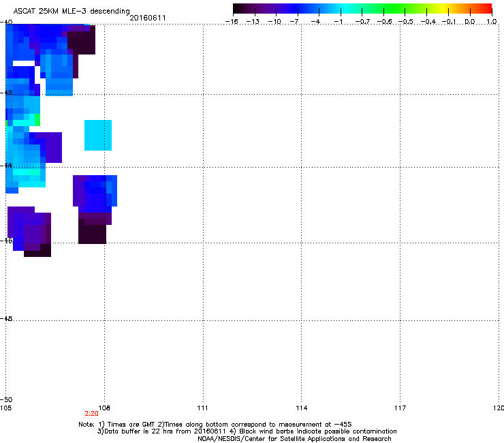Click the yellow part of the color bar at -0.1

click(x=448, y=9)
